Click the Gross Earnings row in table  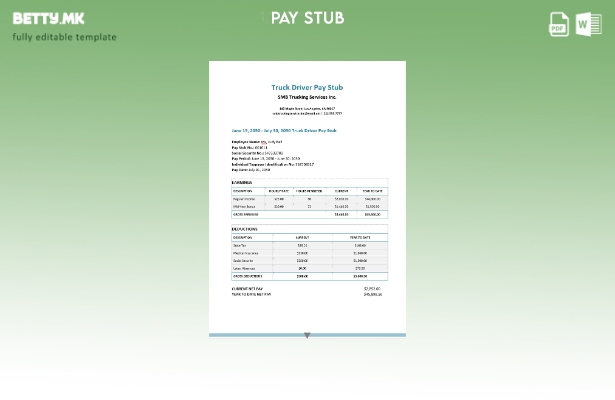tap(307, 214)
